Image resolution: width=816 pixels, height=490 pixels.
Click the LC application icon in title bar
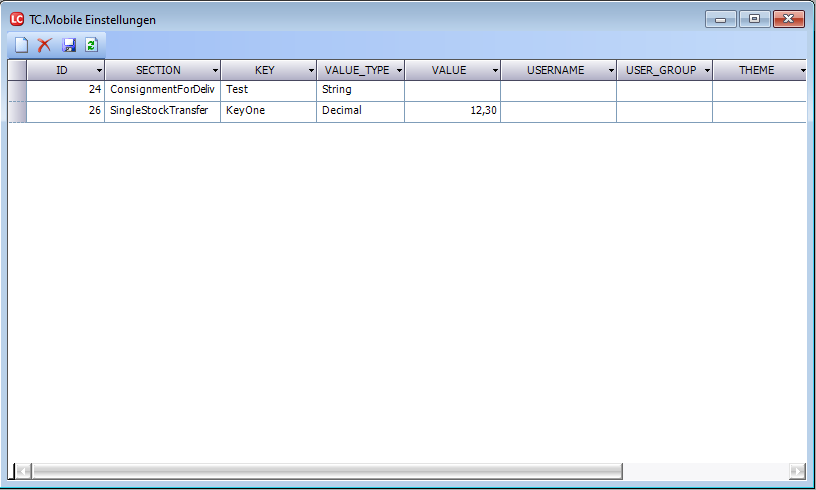(x=16, y=19)
